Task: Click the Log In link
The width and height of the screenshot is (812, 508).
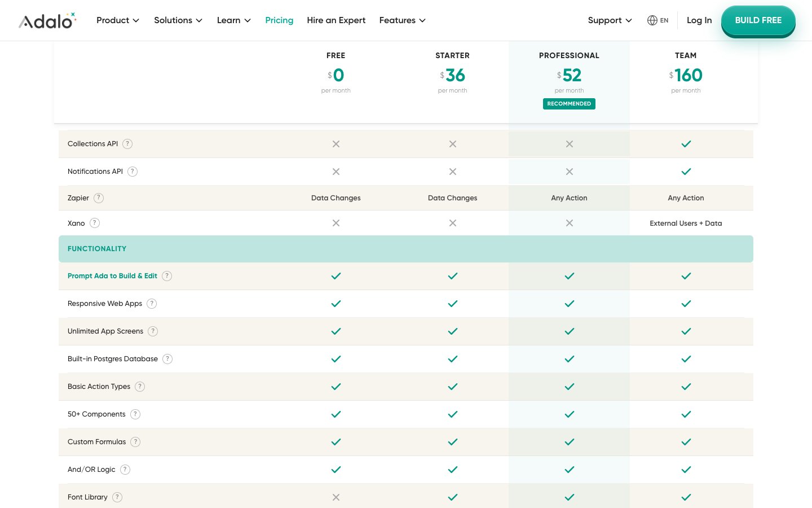Action: pos(699,20)
